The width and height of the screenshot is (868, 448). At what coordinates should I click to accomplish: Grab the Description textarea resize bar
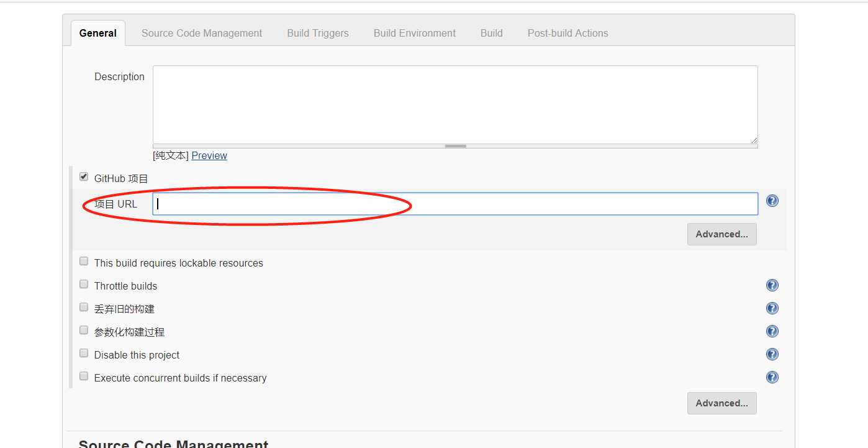[x=455, y=146]
